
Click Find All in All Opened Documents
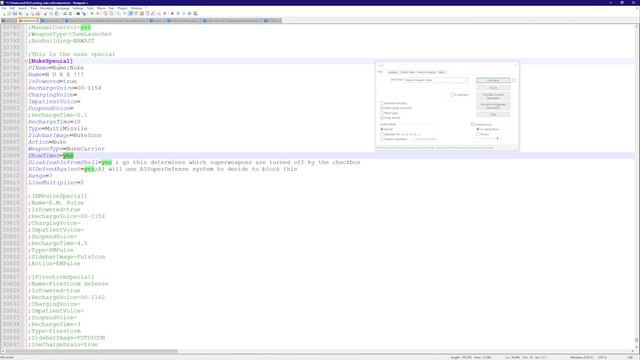pos(493,106)
